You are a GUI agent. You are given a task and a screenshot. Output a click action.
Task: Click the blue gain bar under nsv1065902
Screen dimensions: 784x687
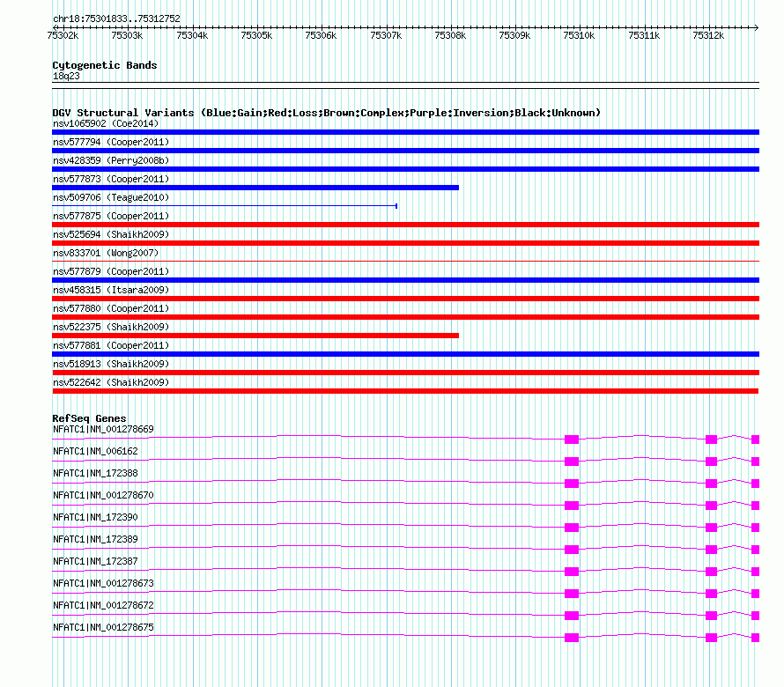click(405, 132)
